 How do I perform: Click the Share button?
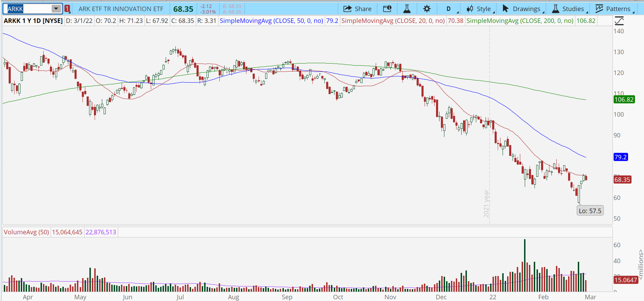[357, 9]
